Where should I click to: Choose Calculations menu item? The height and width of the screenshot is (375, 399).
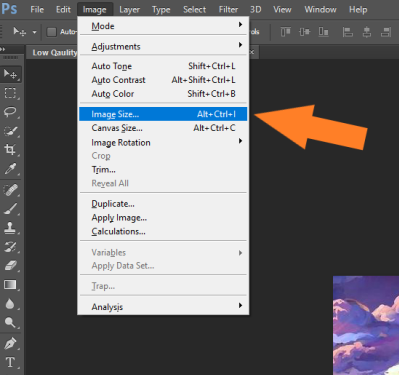[x=163, y=231]
